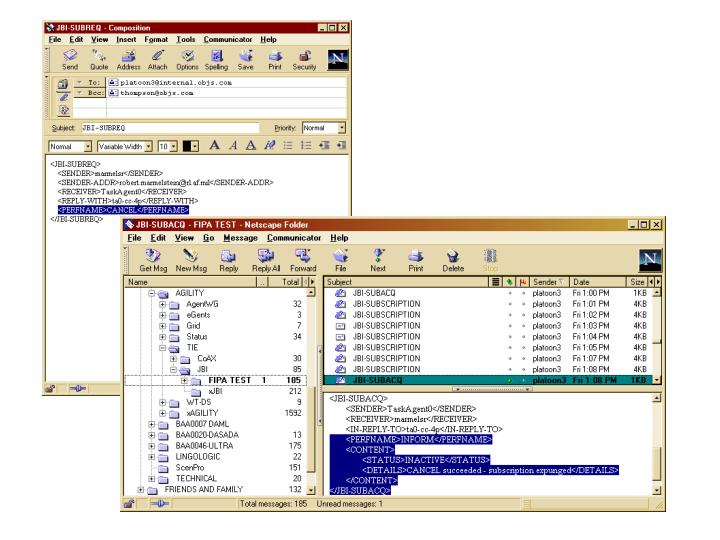Screen dimensions: 720x540
Task: Click the larger font size A icon
Action: (x=214, y=146)
